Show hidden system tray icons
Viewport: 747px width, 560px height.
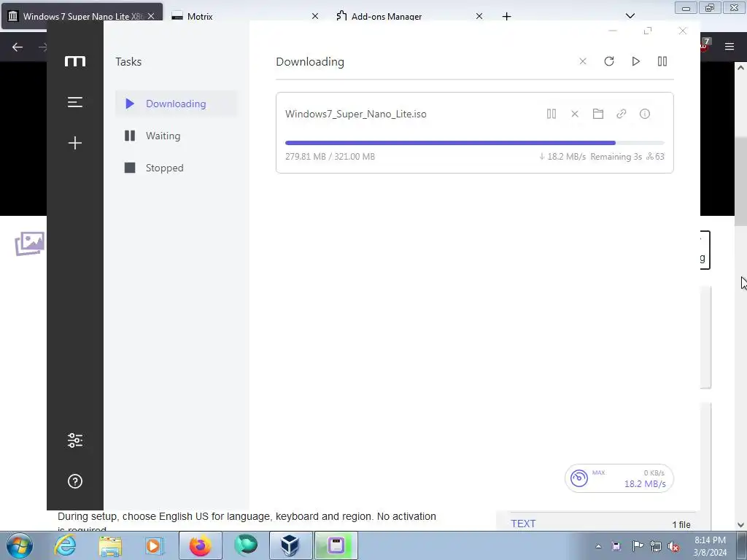tap(598, 546)
